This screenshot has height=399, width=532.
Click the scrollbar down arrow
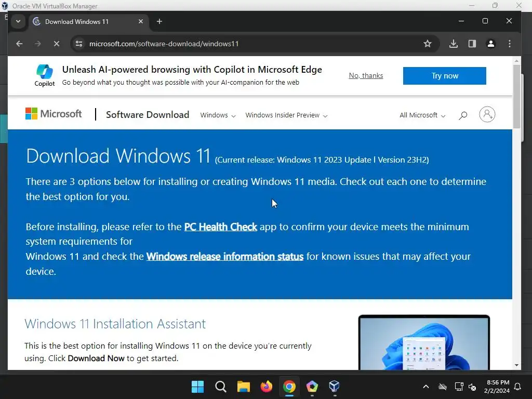(x=517, y=365)
